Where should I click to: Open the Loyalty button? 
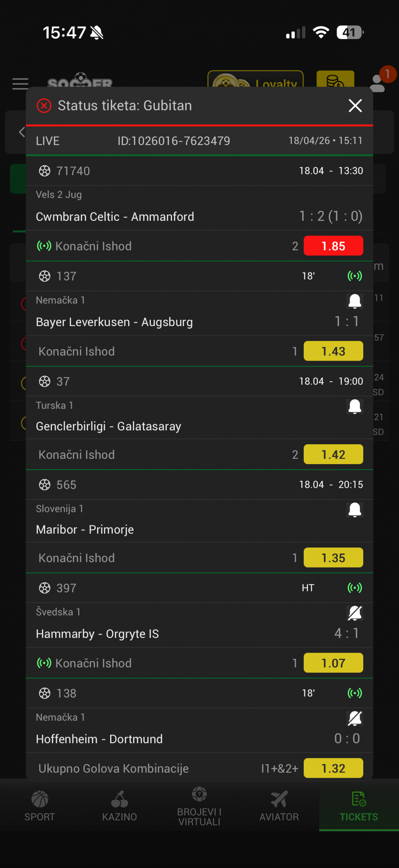256,80
